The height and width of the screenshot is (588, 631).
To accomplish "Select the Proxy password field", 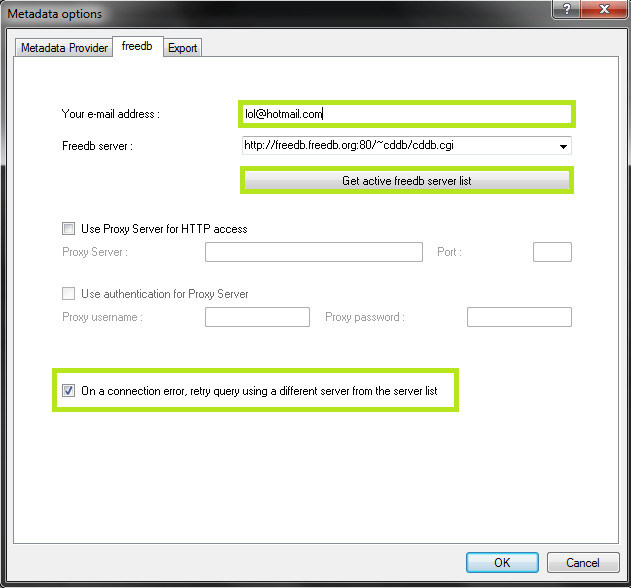I will pyautogui.click(x=519, y=317).
